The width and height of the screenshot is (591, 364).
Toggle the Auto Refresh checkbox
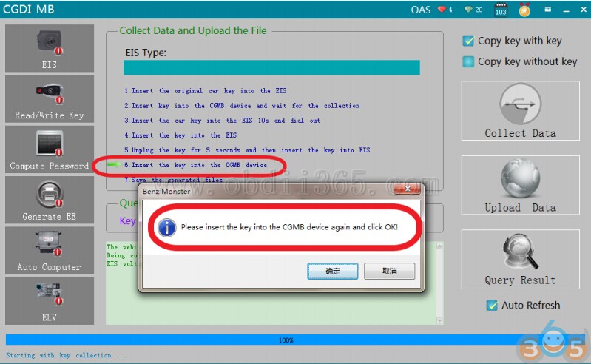491,305
